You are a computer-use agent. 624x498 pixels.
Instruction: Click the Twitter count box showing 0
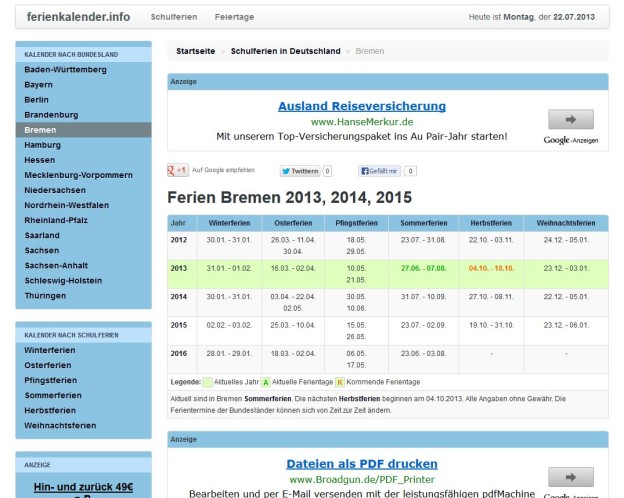click(x=327, y=171)
